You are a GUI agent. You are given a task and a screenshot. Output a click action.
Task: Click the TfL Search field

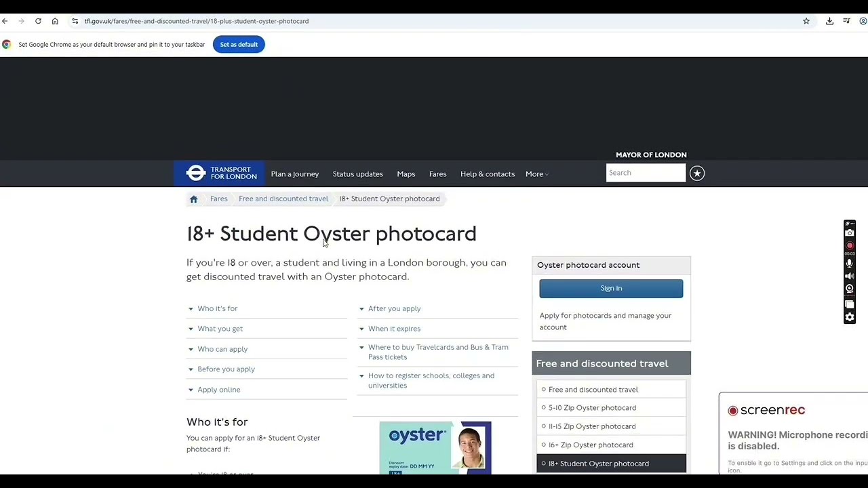tap(646, 173)
